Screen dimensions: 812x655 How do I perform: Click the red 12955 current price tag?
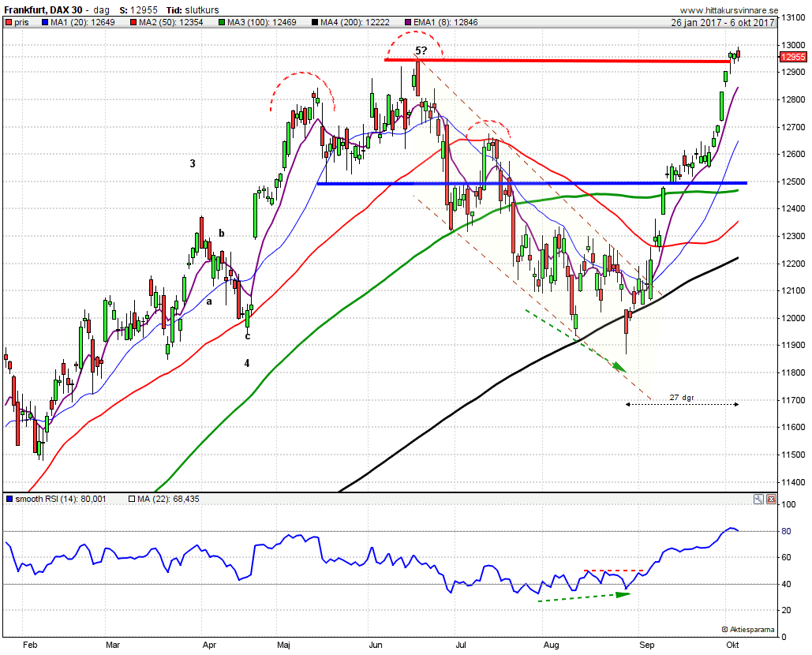[x=793, y=57]
